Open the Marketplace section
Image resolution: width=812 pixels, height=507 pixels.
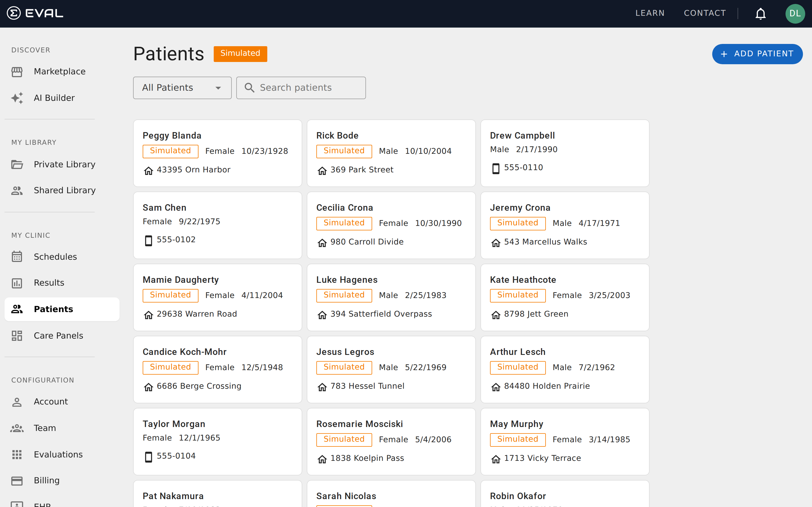(59, 71)
